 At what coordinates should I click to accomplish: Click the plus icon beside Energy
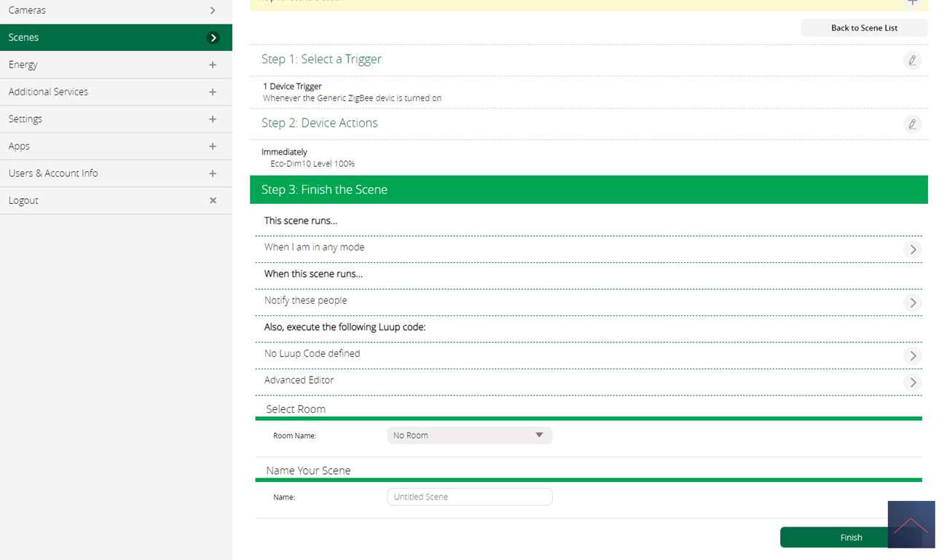click(x=213, y=65)
